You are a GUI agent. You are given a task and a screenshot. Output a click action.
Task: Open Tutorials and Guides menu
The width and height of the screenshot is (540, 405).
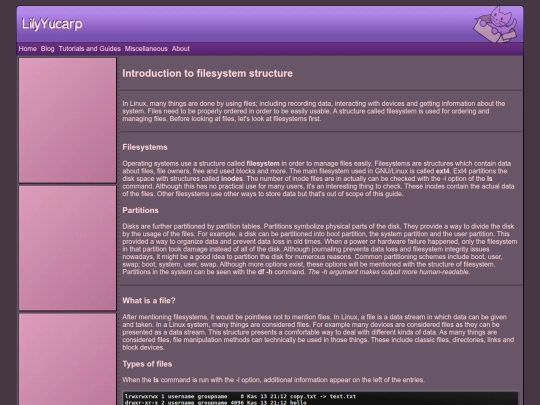90,49
